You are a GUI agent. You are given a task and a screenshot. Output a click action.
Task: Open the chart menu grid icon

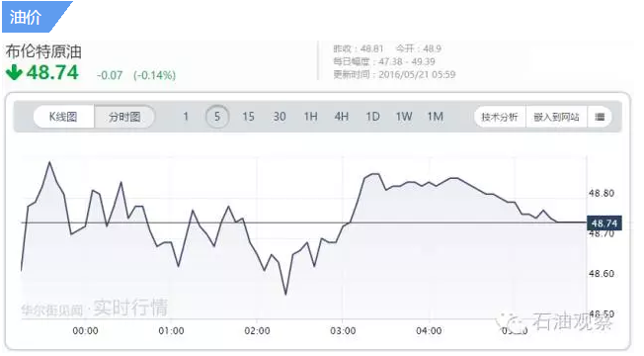pos(601,117)
